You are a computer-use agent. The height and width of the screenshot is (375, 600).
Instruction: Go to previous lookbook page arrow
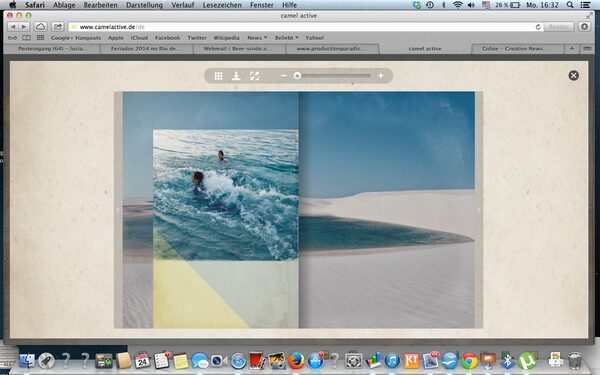pyautogui.click(x=118, y=210)
